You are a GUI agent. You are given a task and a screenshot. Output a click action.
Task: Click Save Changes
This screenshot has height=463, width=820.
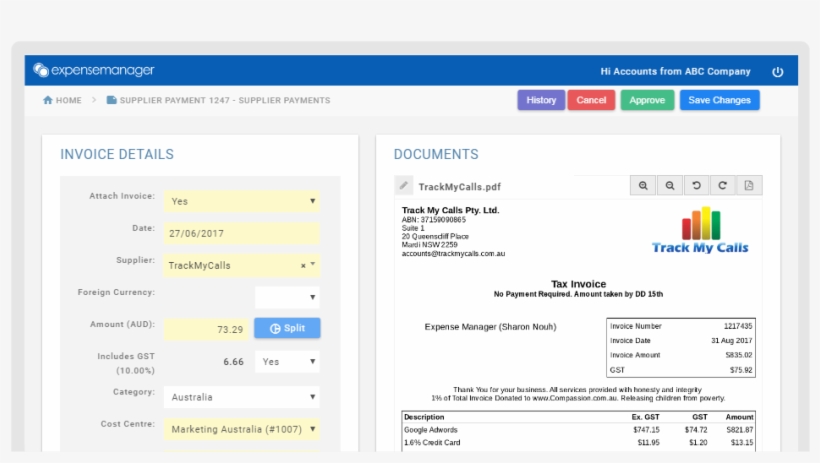coord(720,100)
